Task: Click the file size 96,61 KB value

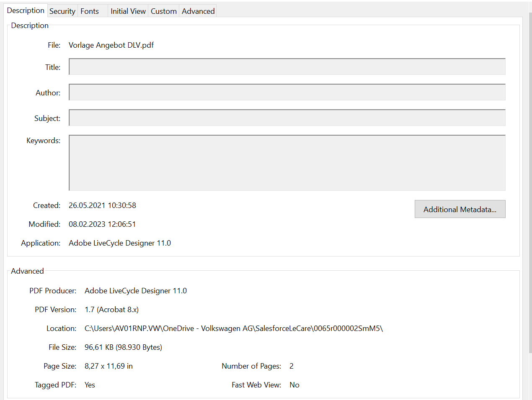Action: click(x=123, y=347)
